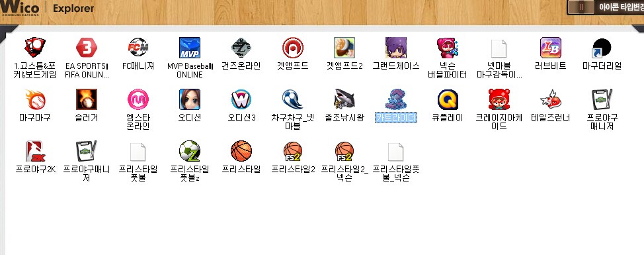Open the 슬러거 game icon
This screenshot has width=644, height=255.
pos(87,99)
